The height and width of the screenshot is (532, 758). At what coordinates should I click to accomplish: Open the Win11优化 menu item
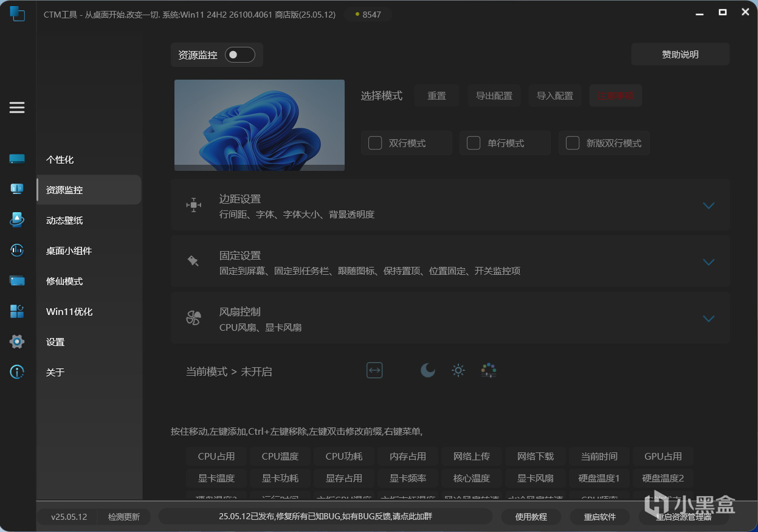(89, 311)
